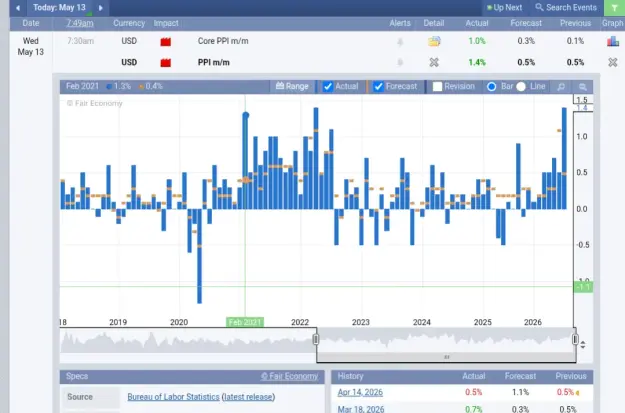This screenshot has height=413, width=625.
Task: Open Apr 14, 2026 history entry
Action: point(360,392)
